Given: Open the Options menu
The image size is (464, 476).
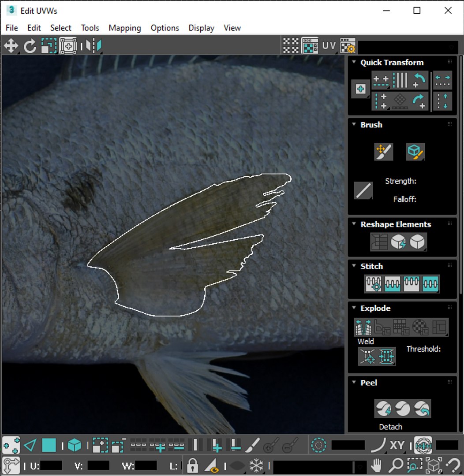Looking at the screenshot, I should point(165,28).
